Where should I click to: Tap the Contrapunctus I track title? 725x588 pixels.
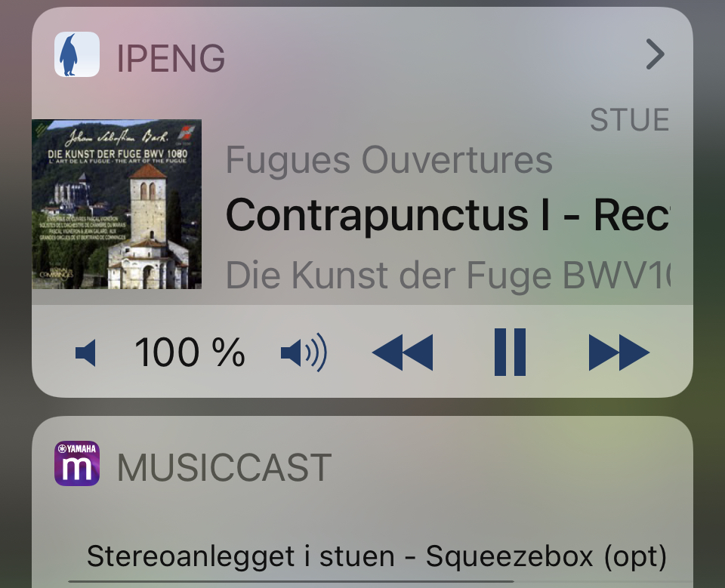point(447,215)
